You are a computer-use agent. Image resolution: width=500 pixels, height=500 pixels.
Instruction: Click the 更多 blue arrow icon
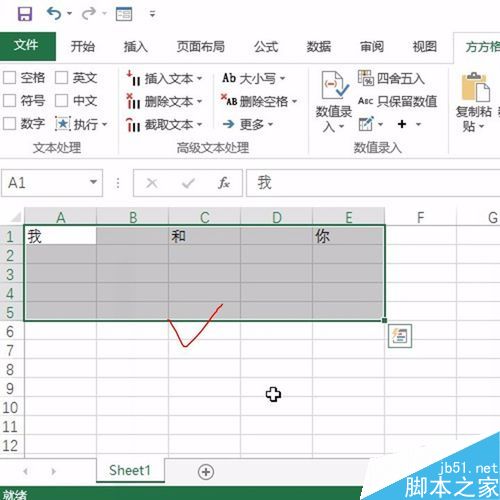[x=229, y=124]
